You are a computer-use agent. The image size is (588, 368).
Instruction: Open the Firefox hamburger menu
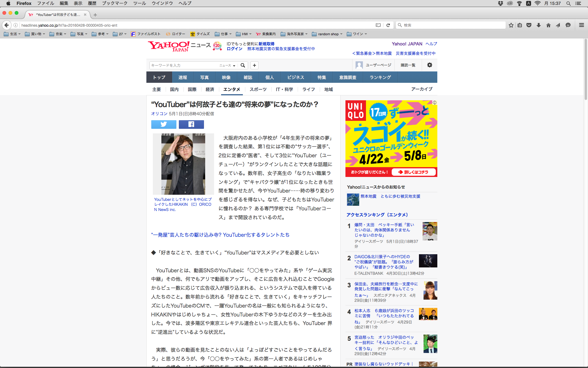581,25
